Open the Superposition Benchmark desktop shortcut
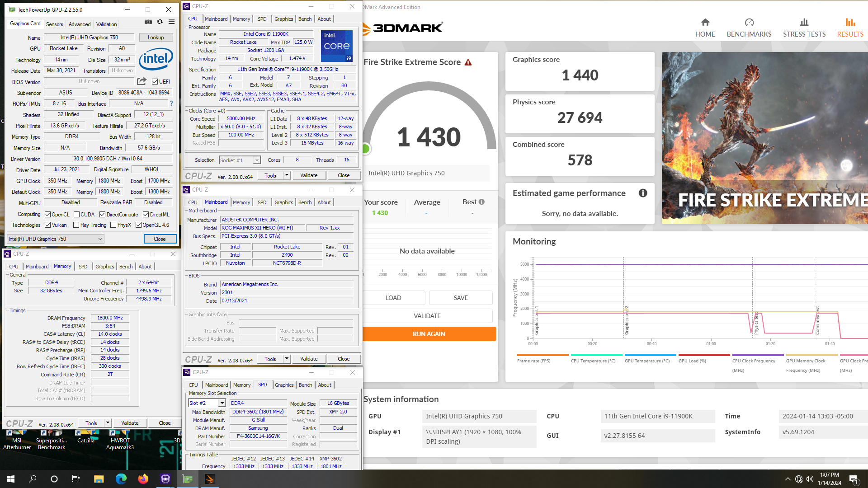Image resolution: width=868 pixels, height=488 pixels. [x=52, y=439]
